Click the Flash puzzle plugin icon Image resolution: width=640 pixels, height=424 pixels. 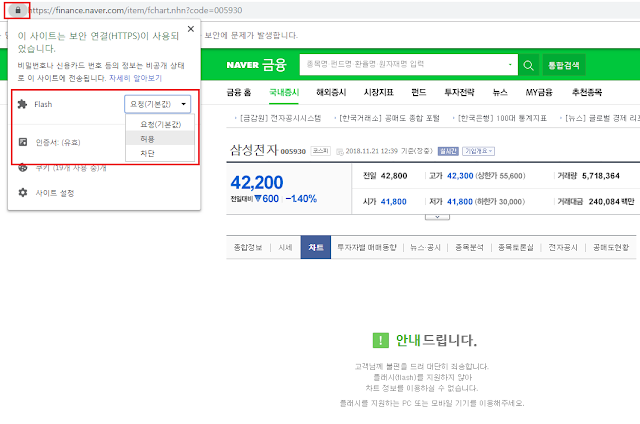(22, 104)
